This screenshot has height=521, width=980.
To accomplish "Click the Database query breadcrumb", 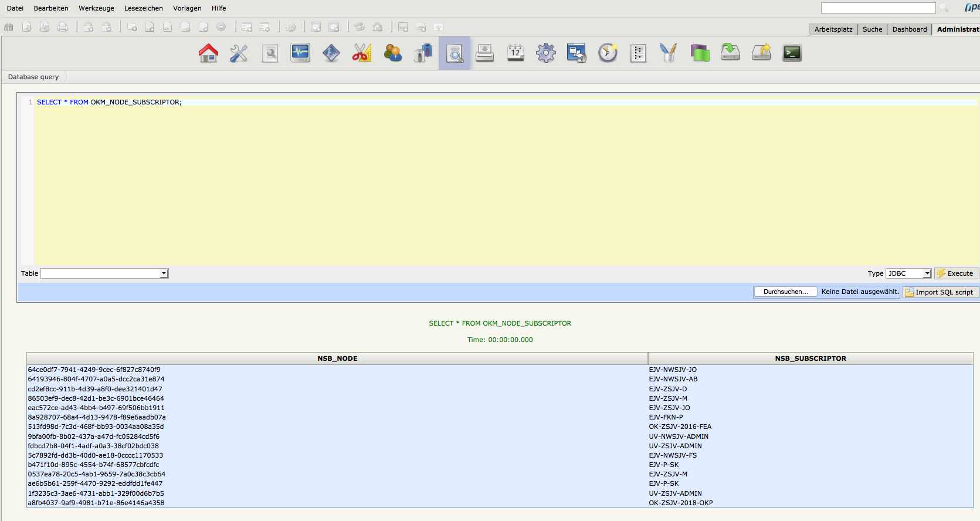I will (x=33, y=77).
